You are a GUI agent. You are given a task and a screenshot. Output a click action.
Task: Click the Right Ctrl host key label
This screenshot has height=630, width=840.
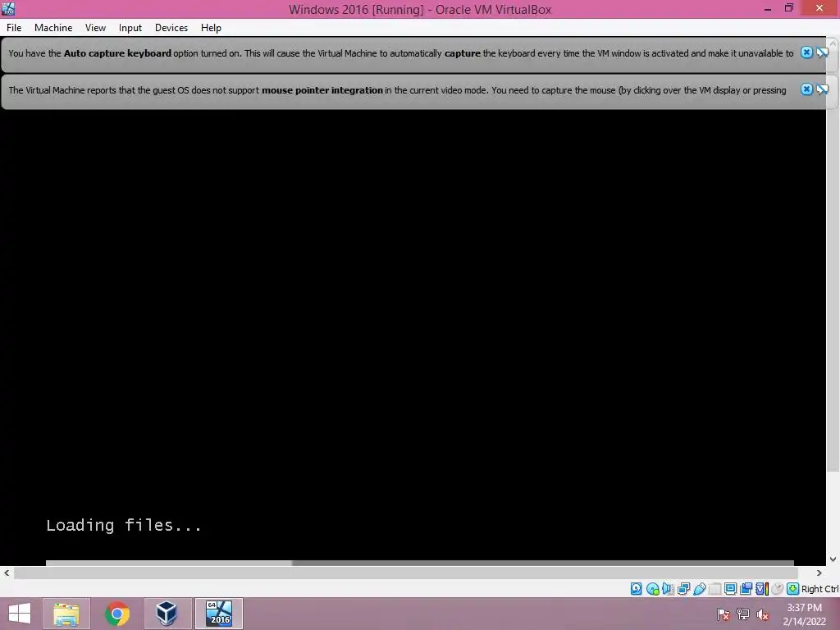click(819, 589)
